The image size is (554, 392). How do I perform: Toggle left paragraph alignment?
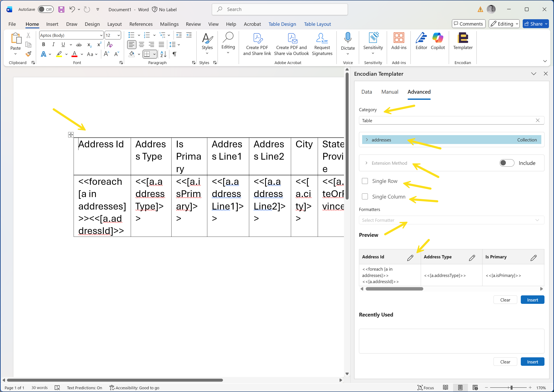(131, 44)
